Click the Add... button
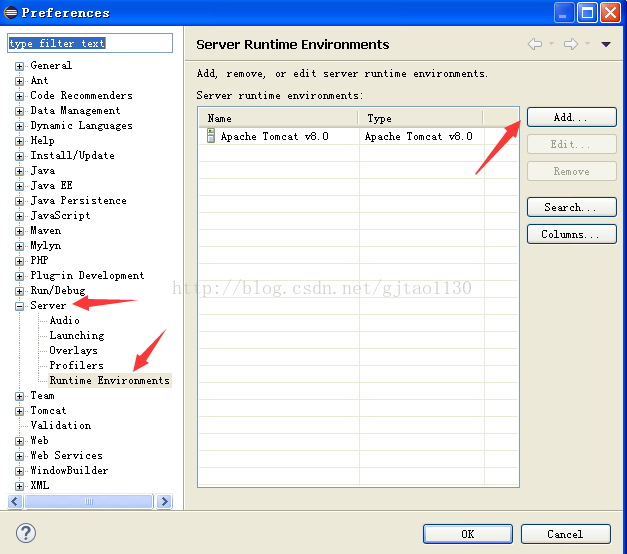This screenshot has width=627, height=554. [x=571, y=118]
